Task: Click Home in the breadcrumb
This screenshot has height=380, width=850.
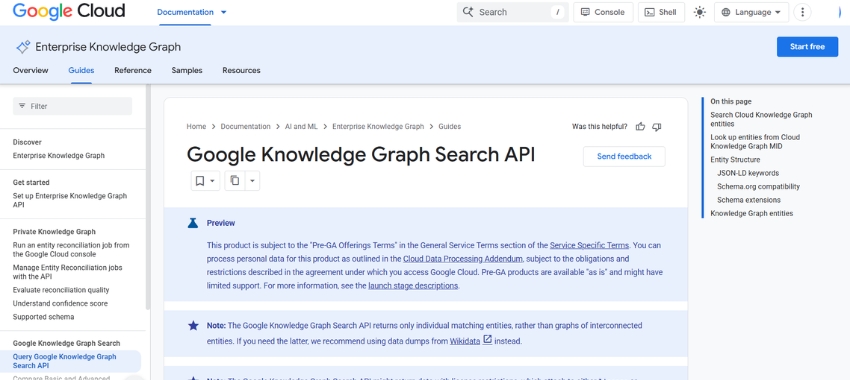Action: pos(196,126)
